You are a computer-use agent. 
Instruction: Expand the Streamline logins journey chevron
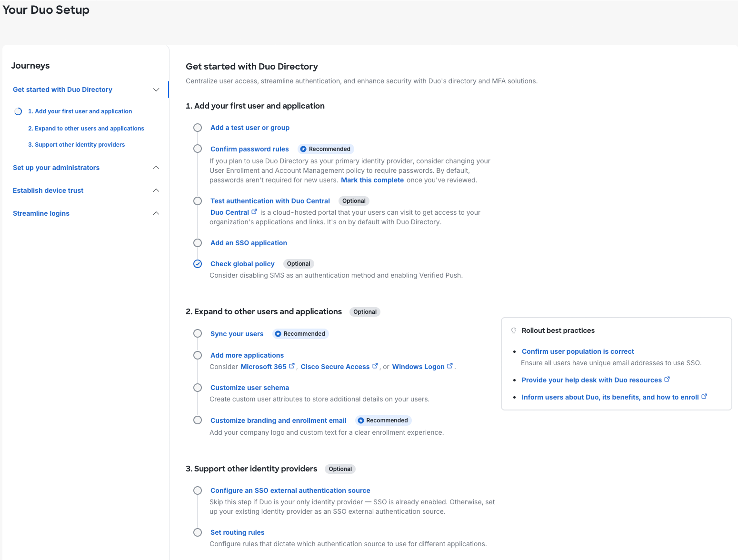156,213
